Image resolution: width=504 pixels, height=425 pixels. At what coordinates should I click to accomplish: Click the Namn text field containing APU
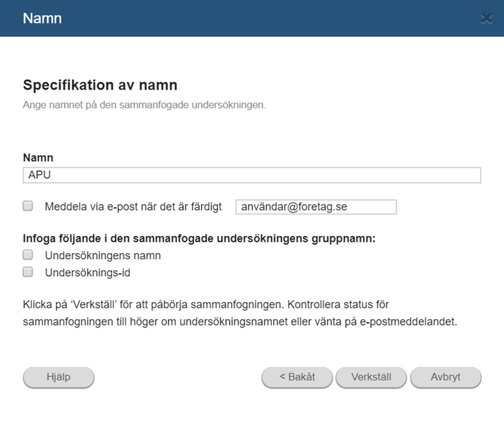click(252, 175)
